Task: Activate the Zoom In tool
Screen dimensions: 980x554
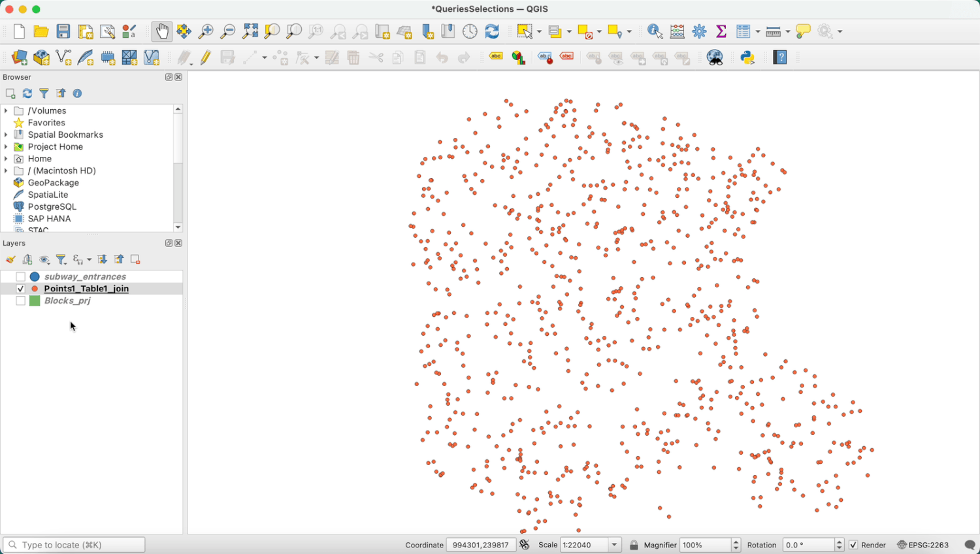Action: pyautogui.click(x=205, y=31)
